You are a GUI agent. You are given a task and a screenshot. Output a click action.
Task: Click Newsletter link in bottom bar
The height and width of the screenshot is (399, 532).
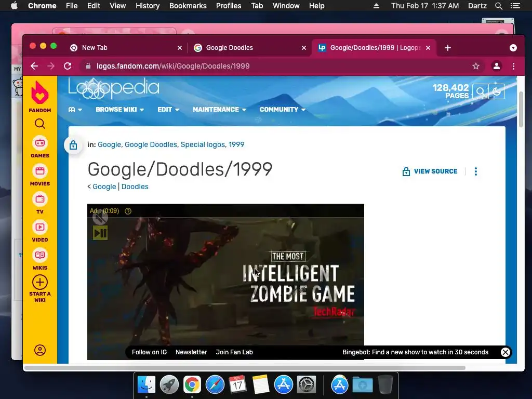click(191, 352)
